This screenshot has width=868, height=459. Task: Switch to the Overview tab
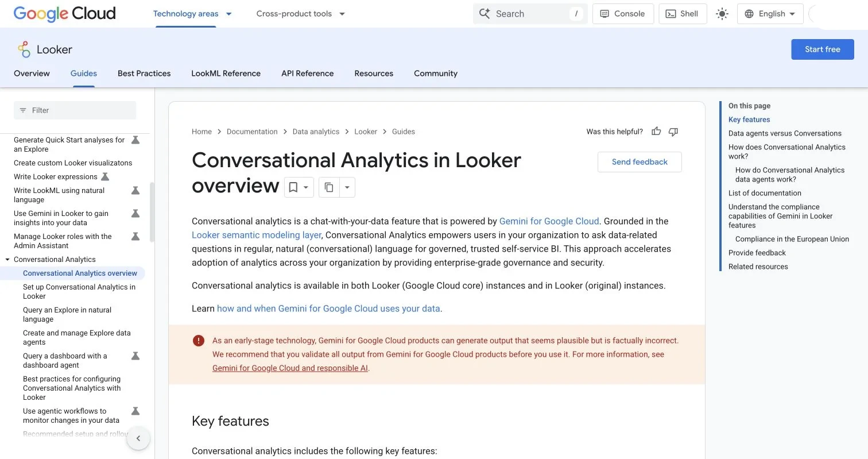click(32, 74)
